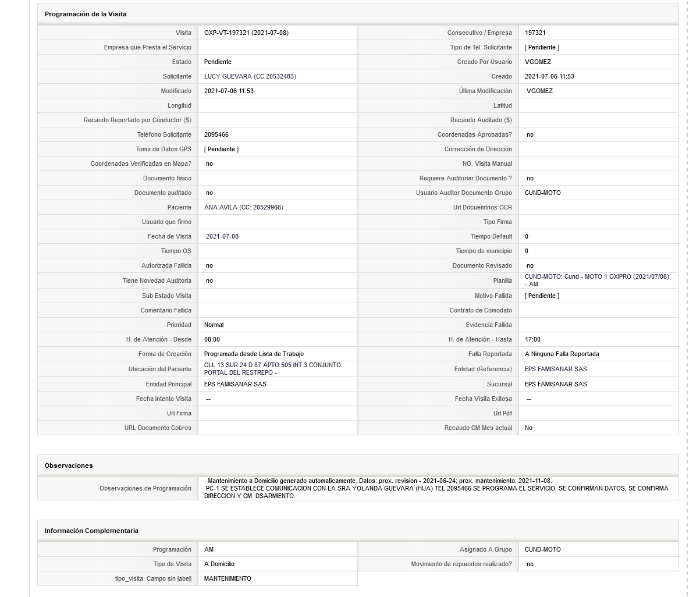Click the Url Docuemtnos OCR label
Image resolution: width=700 pixels, height=597 pixels.
click(483, 208)
